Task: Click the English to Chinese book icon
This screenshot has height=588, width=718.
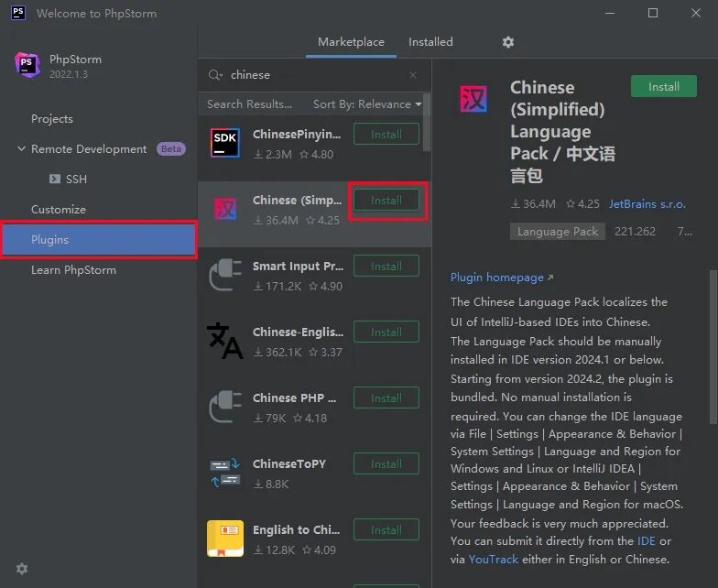Action: click(x=225, y=539)
